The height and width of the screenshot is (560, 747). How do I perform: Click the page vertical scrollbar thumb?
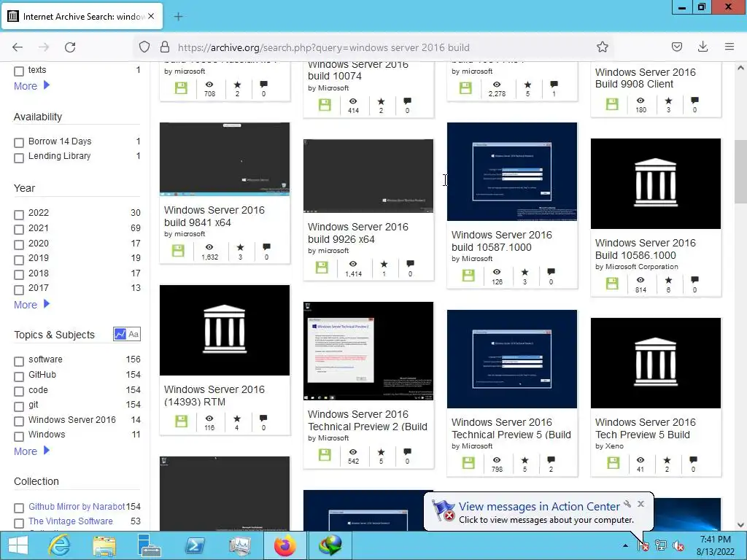click(x=740, y=172)
